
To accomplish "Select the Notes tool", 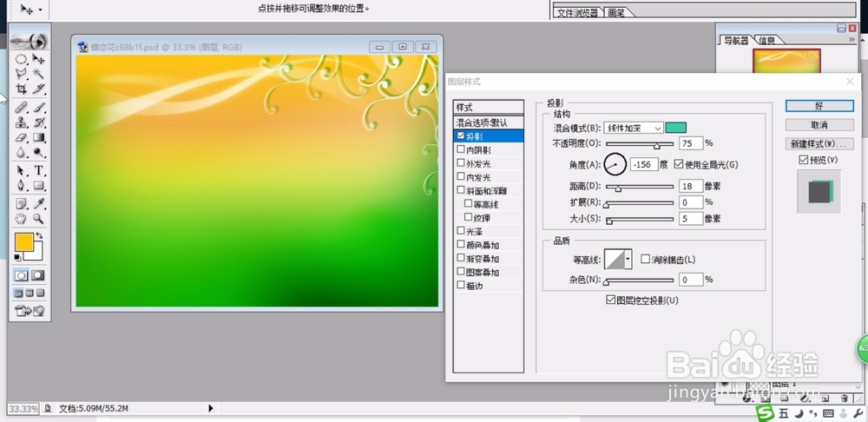I will click(21, 203).
